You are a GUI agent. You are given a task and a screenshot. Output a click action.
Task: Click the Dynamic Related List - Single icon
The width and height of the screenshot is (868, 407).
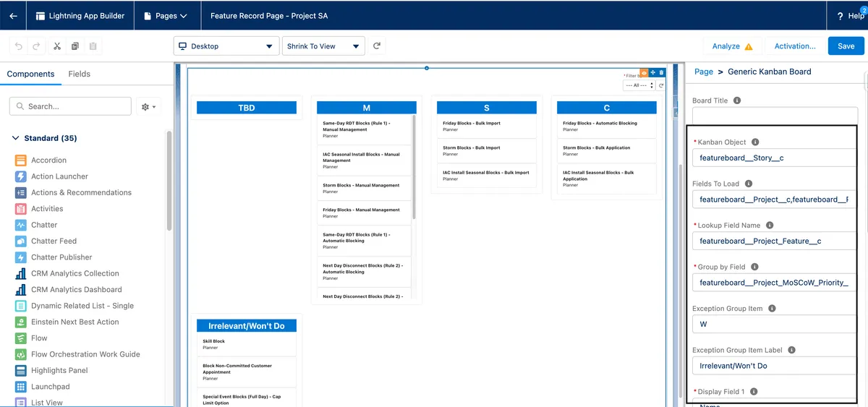[x=20, y=306]
